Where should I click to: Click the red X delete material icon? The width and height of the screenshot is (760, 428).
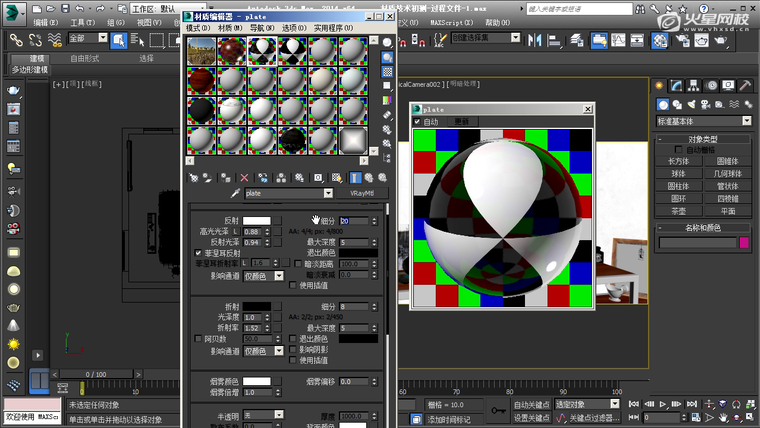click(x=243, y=177)
